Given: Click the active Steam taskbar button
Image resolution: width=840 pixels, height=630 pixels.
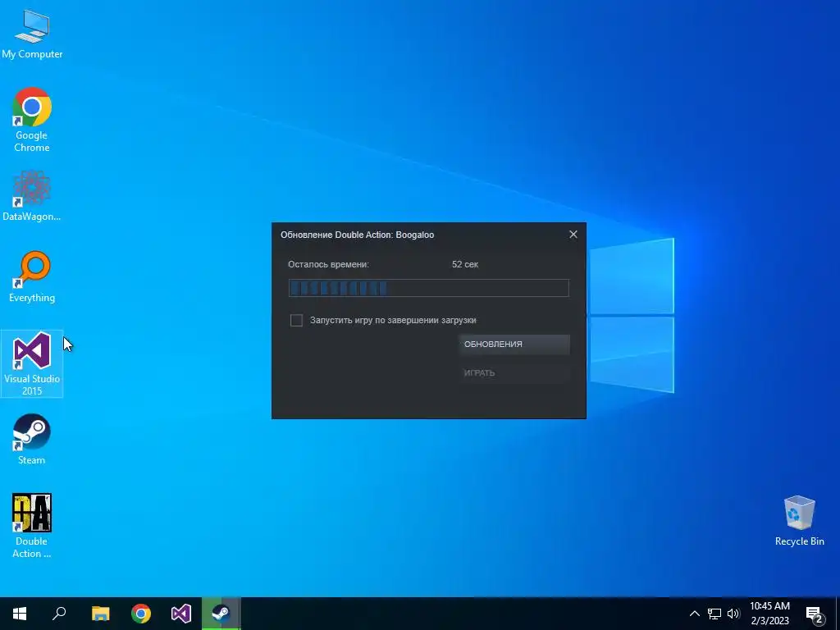Looking at the screenshot, I should pos(221,614).
